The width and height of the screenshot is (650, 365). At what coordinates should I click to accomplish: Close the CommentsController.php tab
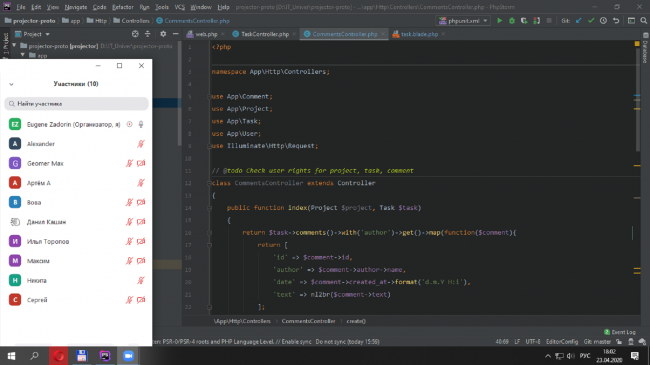click(383, 34)
